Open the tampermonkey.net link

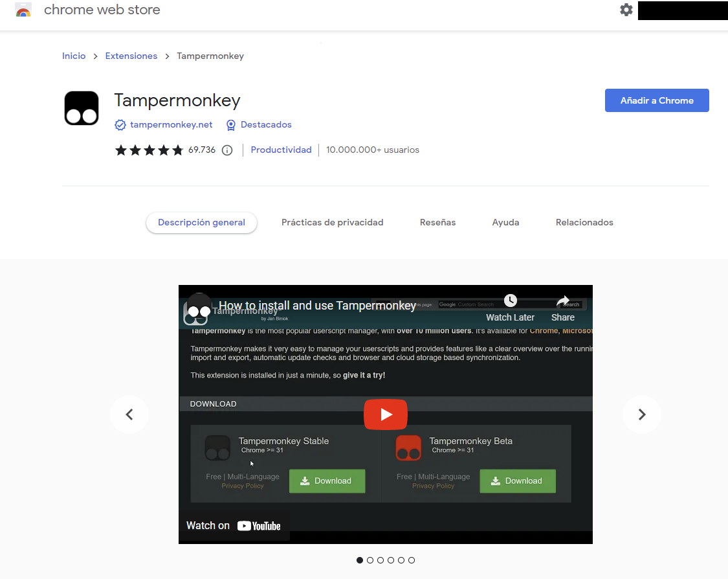point(171,124)
